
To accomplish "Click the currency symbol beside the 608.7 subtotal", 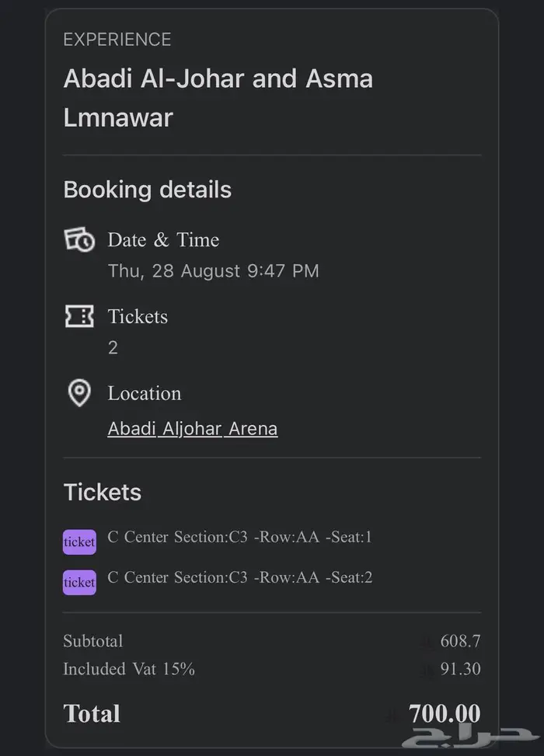I will (x=425, y=643).
